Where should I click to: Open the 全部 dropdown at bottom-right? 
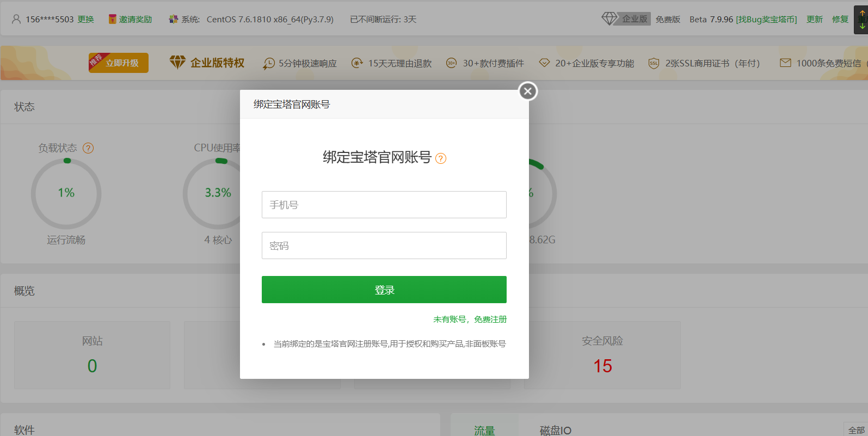coord(855,429)
